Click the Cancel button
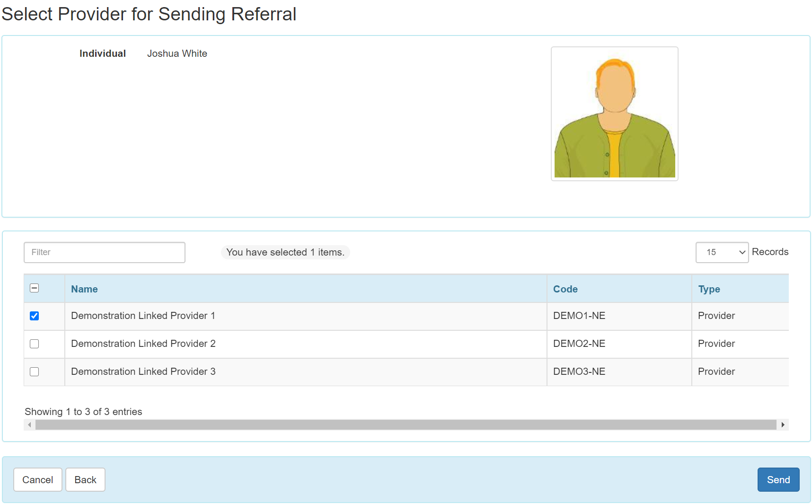 click(38, 480)
